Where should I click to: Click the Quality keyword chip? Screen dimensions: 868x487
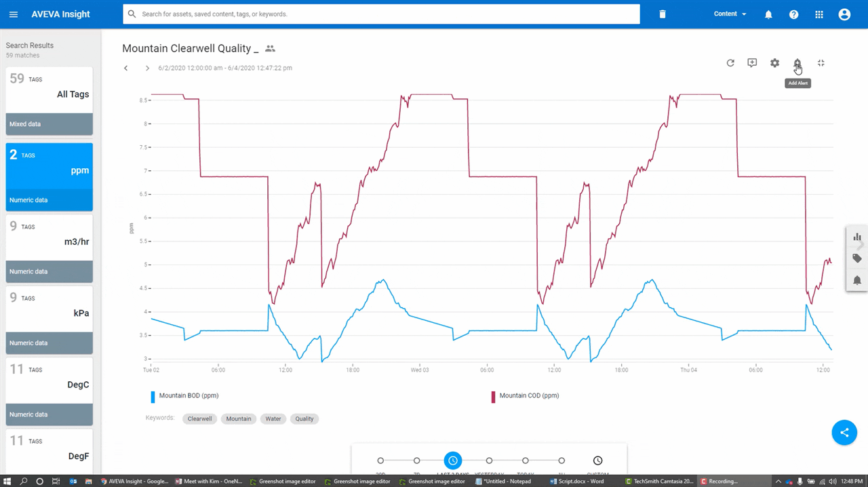click(304, 418)
